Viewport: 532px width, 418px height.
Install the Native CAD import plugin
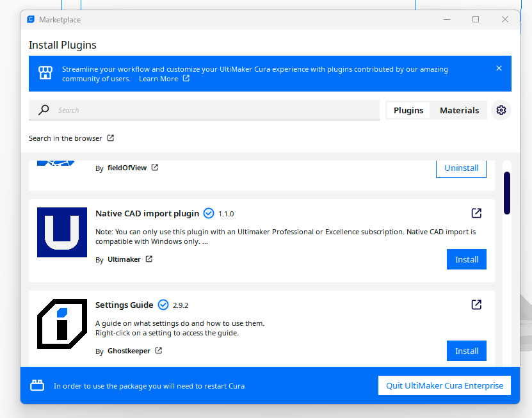(466, 259)
